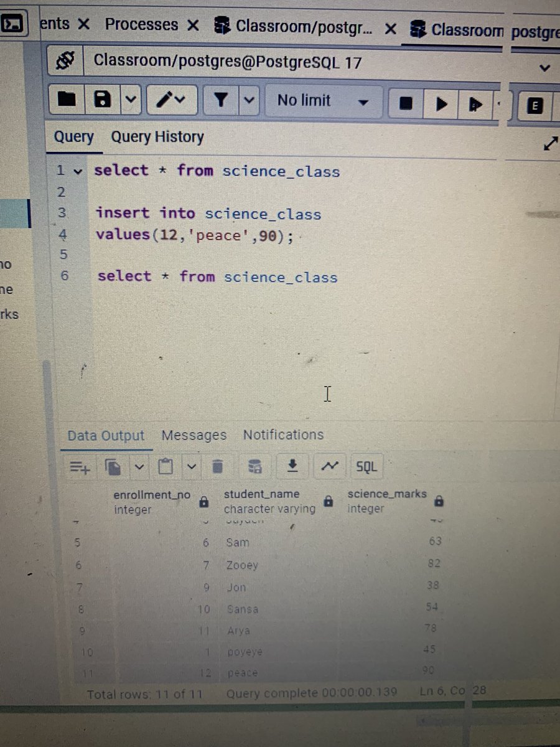The width and height of the screenshot is (560, 747).
Task: Delete a row with the trash icon
Action: 217,466
